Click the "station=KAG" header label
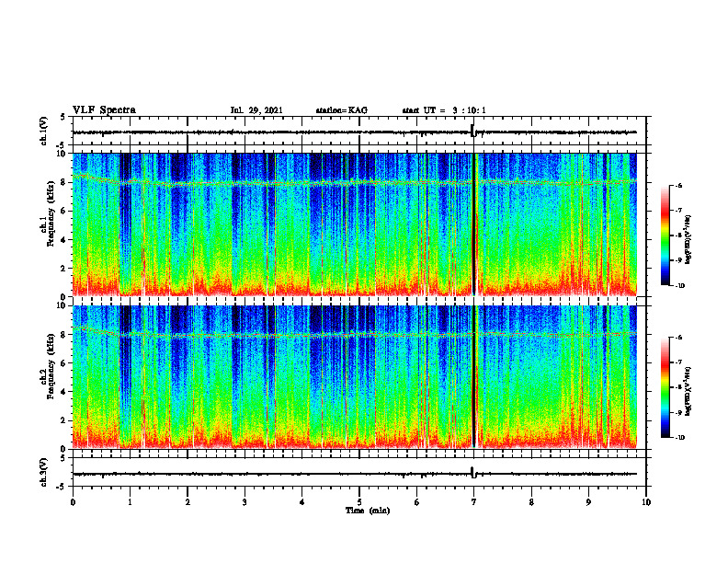Screen dimensions: 728x563 tap(342, 110)
